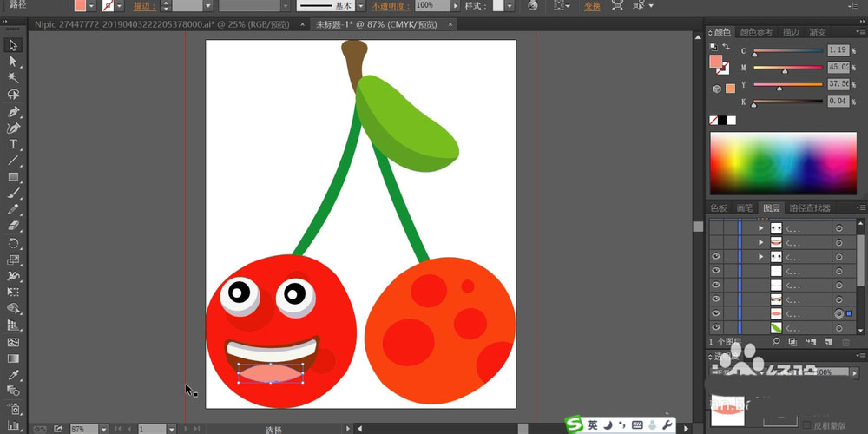Screen dimensions: 868x434
Task: Open the 路径查找器 panel tab
Action: (810, 208)
